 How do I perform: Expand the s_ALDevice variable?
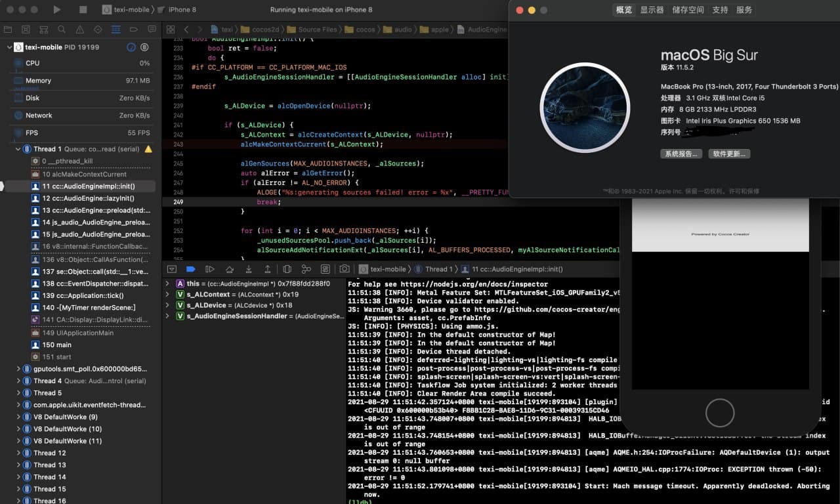click(168, 305)
